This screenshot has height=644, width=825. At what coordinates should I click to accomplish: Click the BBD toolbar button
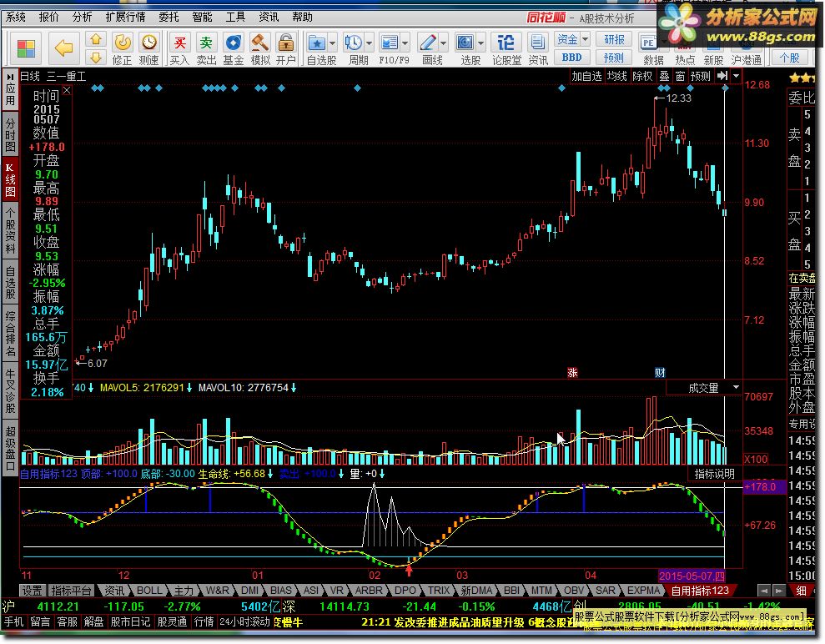[x=572, y=57]
